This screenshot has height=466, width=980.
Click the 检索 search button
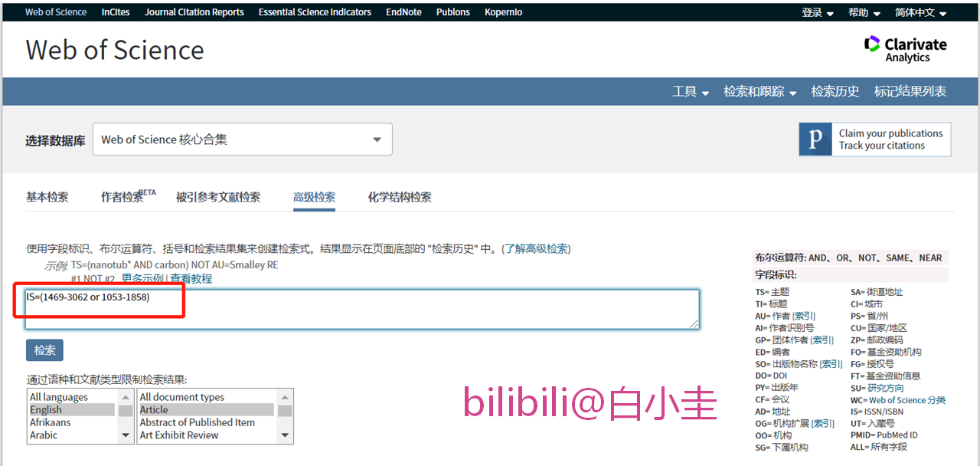click(x=44, y=350)
